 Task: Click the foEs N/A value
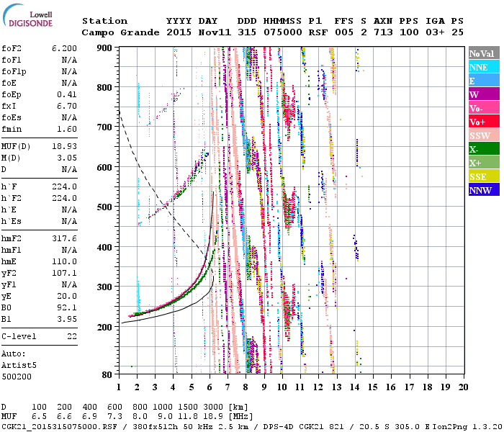coord(69,117)
